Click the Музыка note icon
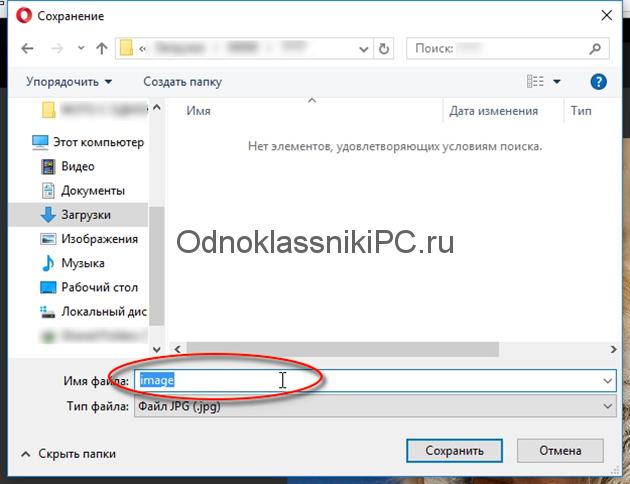Image resolution: width=630 pixels, height=484 pixels. click(48, 263)
